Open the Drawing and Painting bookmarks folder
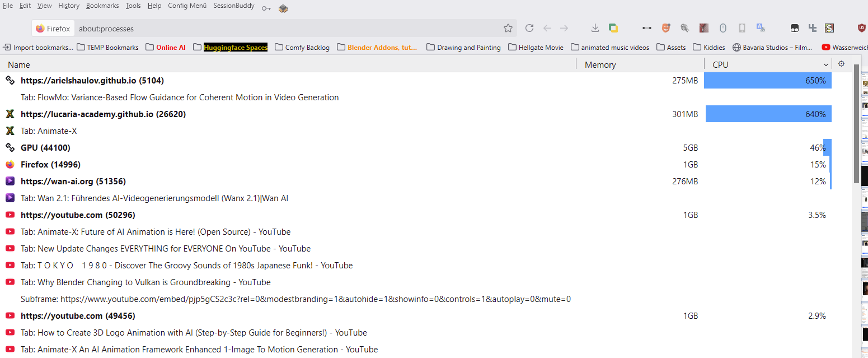Viewport: 868px width, 358px height. pos(463,48)
